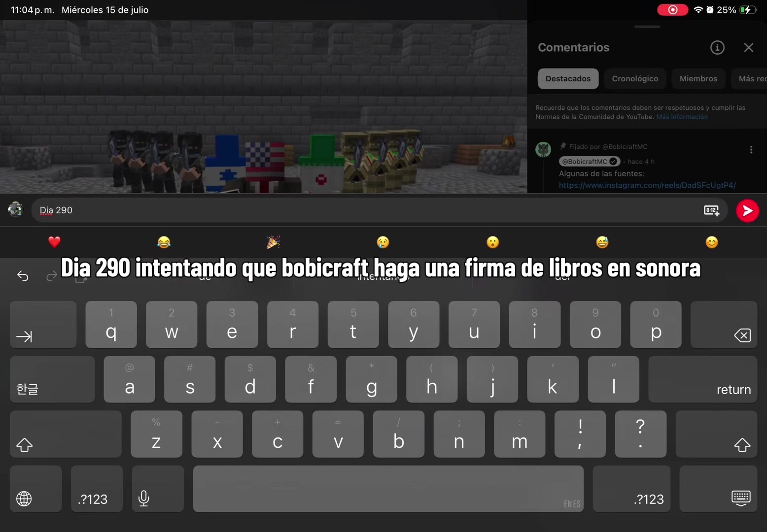Insert the party popper emoji

pos(274,242)
